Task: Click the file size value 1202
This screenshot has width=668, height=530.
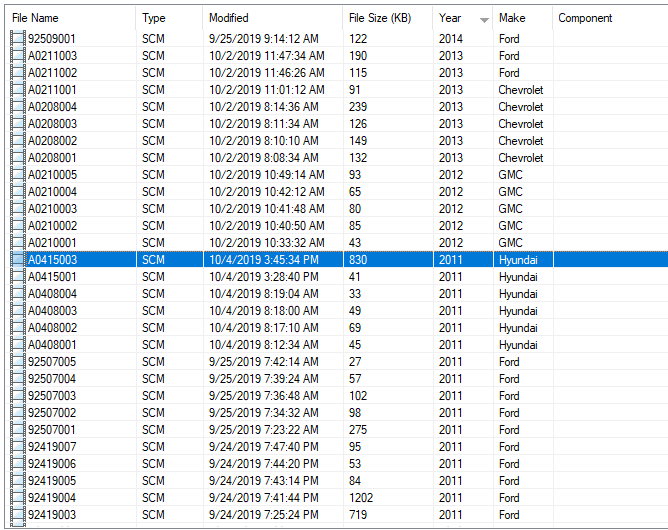Action: (361, 498)
